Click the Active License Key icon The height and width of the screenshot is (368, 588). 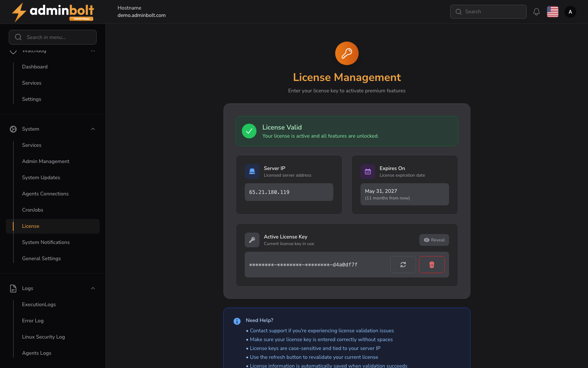(252, 240)
